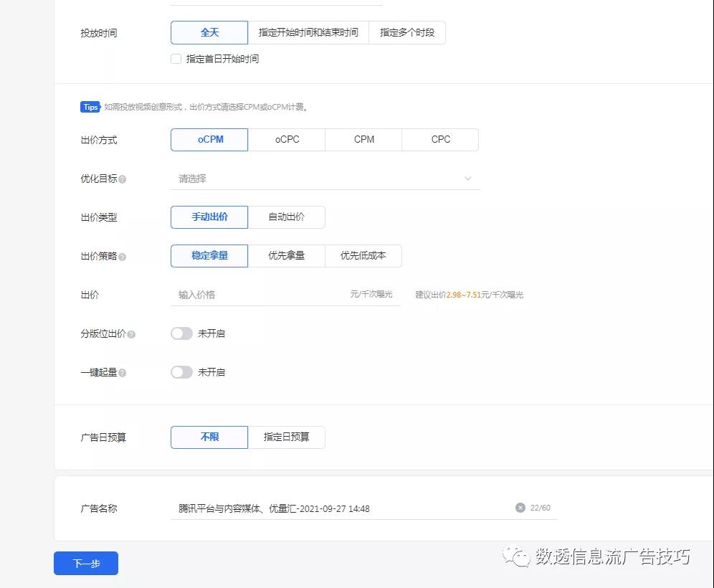Select oCPM bidding method
The width and height of the screenshot is (714, 588).
209,139
